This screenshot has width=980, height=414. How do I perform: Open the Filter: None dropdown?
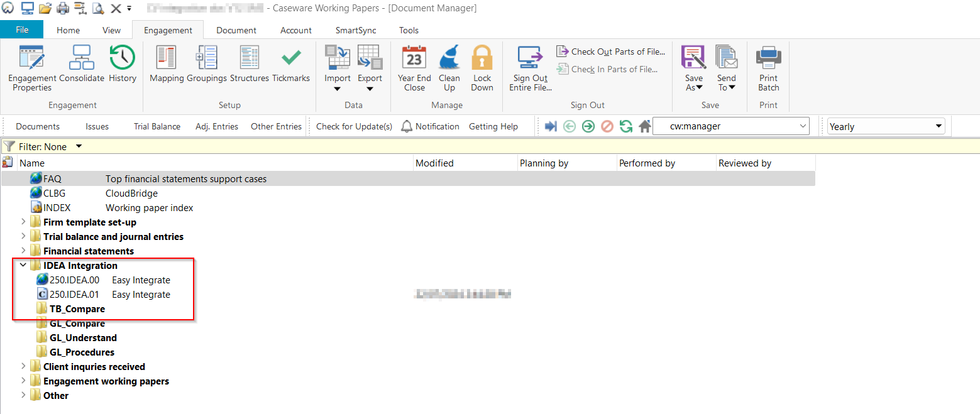coord(79,146)
